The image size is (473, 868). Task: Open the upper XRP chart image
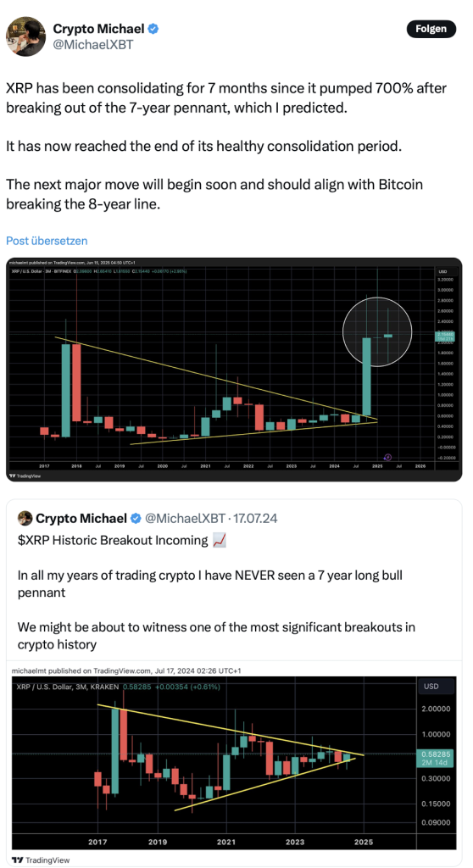[x=234, y=370]
